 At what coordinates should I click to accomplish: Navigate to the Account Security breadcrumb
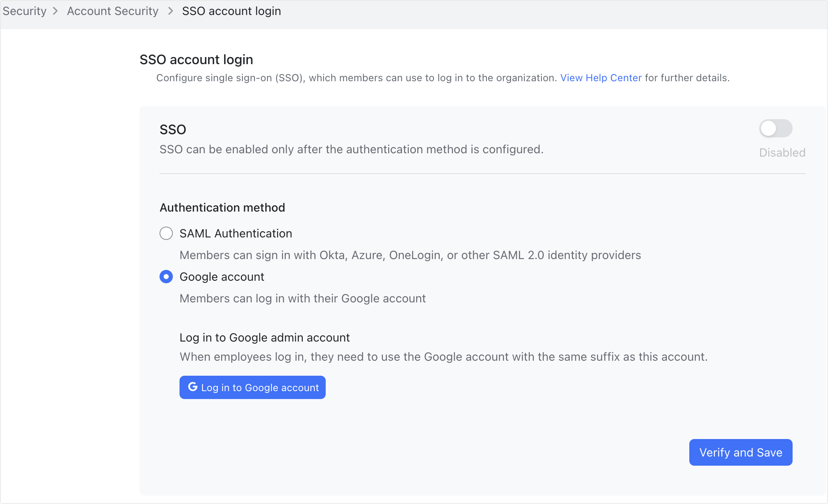point(112,10)
